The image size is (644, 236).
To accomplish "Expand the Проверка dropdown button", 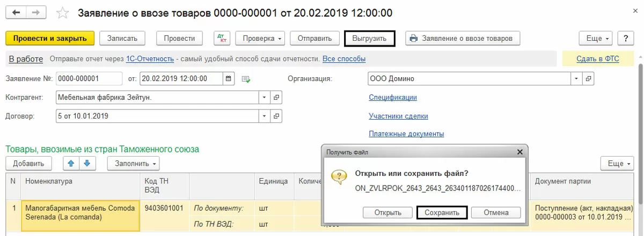I will tap(262, 38).
